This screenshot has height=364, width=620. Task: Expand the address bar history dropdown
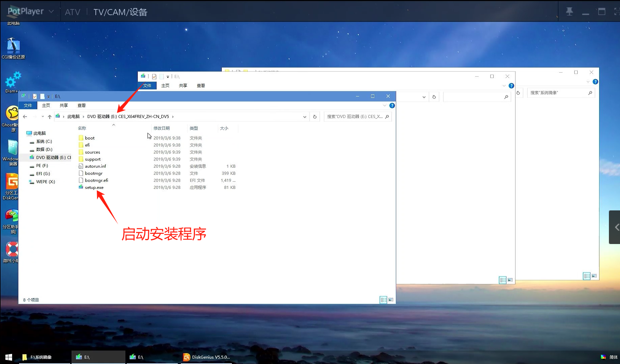point(305,117)
